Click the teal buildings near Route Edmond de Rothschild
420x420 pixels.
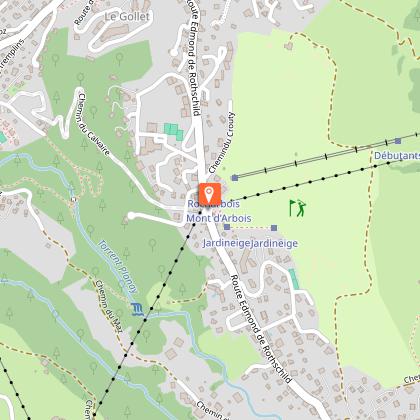[x=174, y=131]
